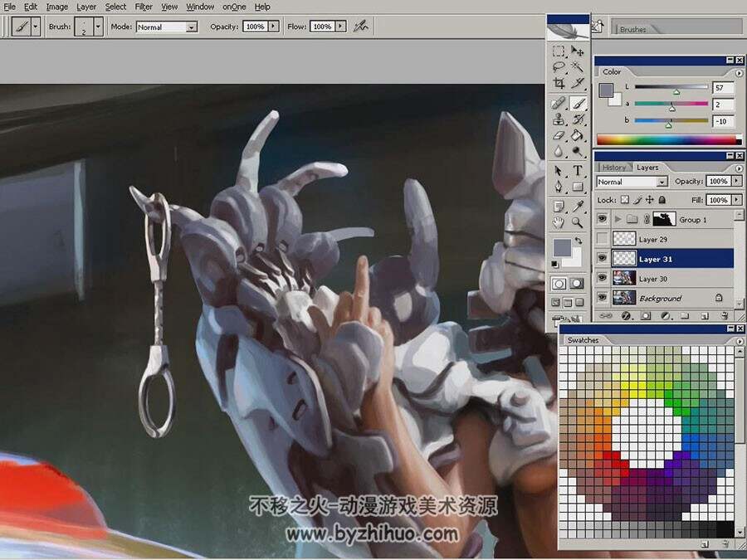The image size is (747, 560).
Task: Select the Slice tool
Action: tap(578, 83)
